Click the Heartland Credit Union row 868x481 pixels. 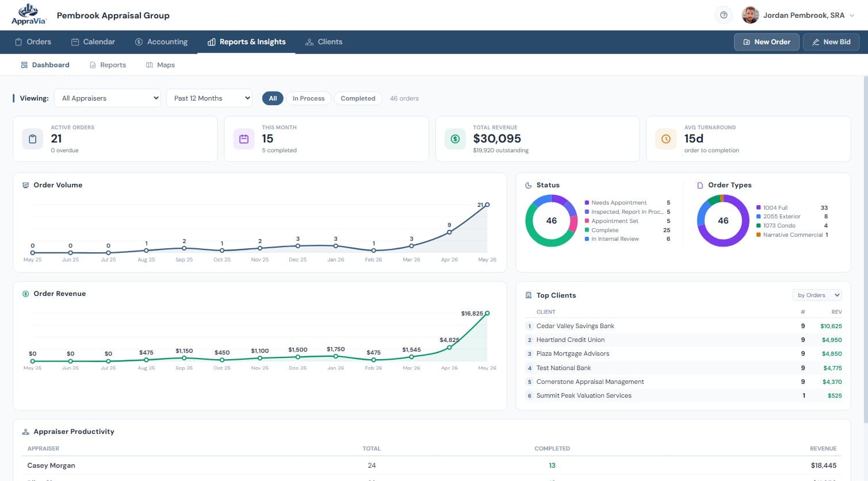(683, 340)
